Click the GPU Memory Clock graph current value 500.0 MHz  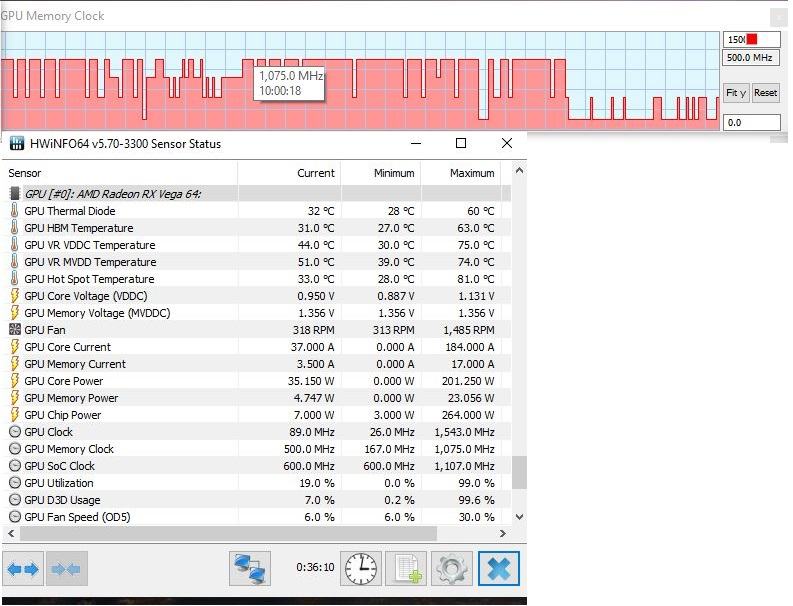coord(752,57)
